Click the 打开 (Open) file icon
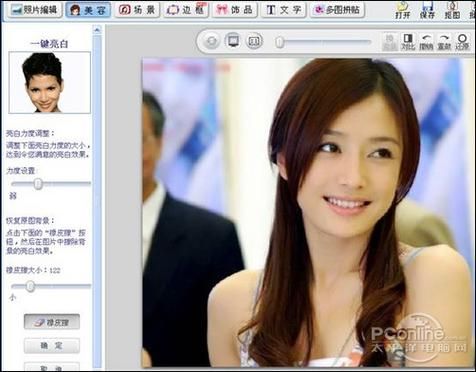 pyautogui.click(x=402, y=10)
